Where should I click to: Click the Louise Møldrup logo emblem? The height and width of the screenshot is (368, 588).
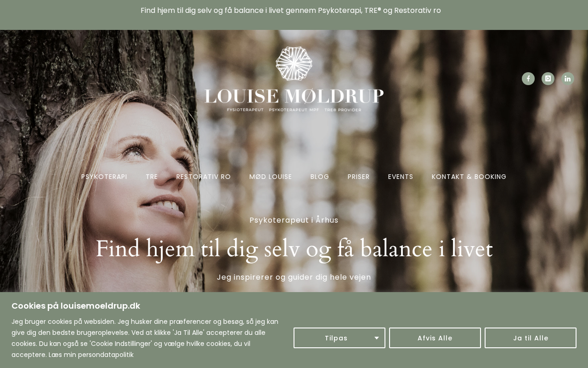click(294, 63)
